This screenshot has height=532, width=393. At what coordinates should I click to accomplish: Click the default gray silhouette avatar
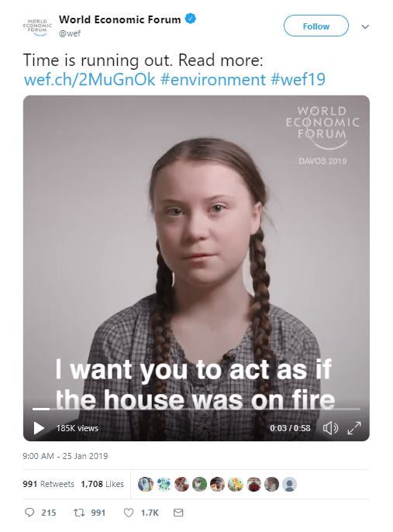[289, 484]
